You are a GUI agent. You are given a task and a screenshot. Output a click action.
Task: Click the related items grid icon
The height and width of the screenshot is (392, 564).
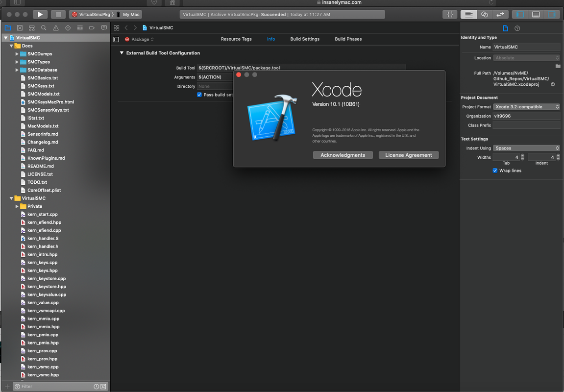[117, 28]
